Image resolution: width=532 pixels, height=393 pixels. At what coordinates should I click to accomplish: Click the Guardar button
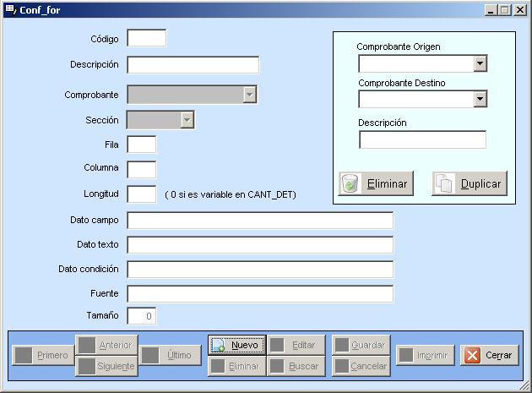[361, 345]
